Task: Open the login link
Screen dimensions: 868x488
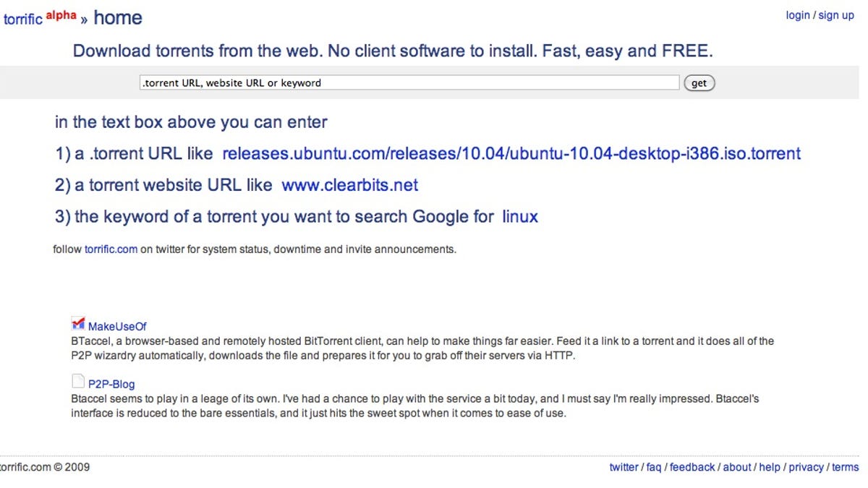Action: (x=798, y=15)
